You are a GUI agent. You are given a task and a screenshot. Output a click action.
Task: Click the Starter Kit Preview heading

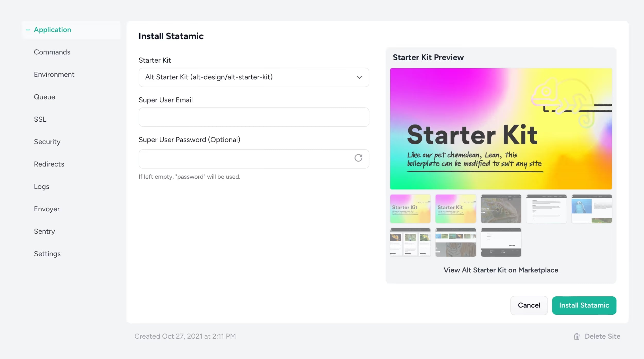(428, 57)
